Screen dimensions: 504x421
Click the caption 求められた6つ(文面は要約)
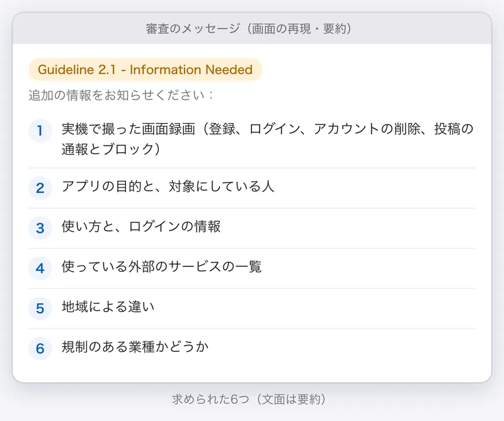[249, 399]
